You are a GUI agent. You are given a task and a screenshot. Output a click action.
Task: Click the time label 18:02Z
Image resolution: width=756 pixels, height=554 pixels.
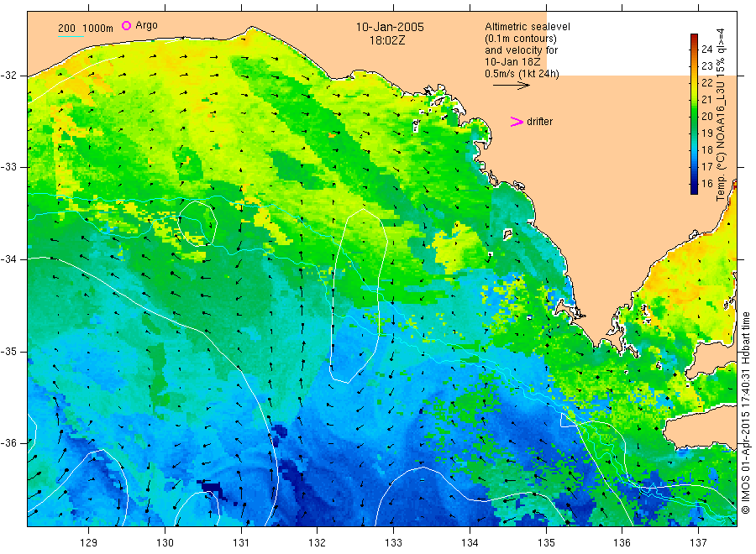387,41
